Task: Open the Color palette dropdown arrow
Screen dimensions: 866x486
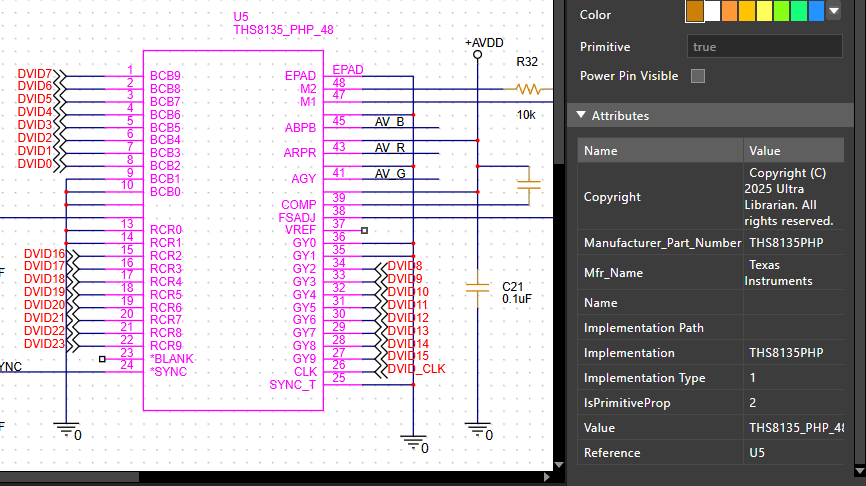Action: 833,11
